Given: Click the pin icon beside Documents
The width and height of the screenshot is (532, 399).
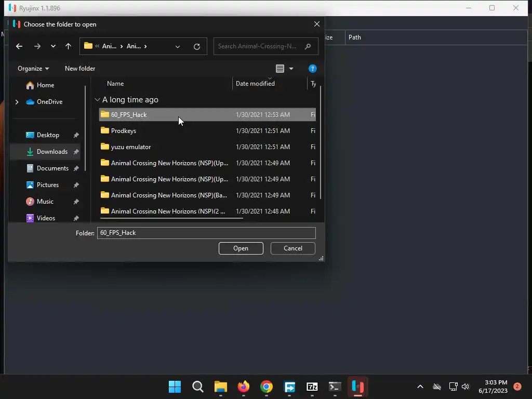Looking at the screenshot, I should point(76,168).
